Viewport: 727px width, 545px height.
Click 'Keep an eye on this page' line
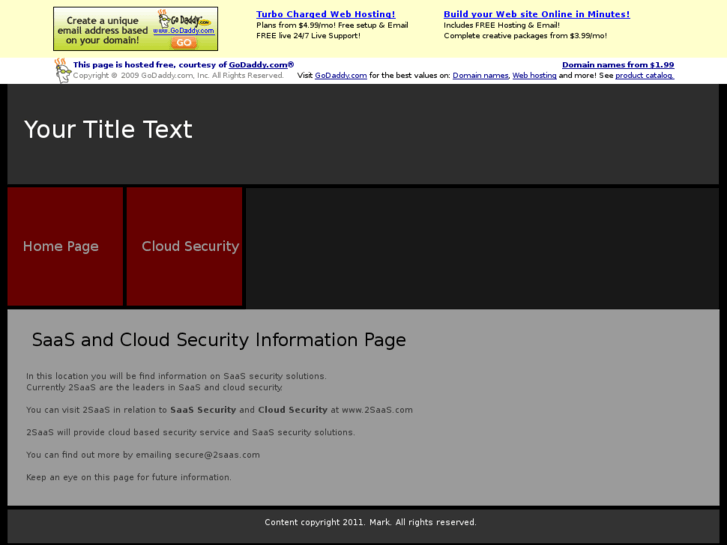(129, 477)
